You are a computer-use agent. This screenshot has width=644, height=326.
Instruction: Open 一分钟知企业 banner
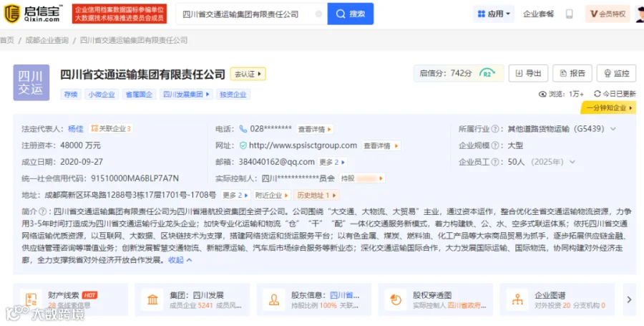click(608, 107)
